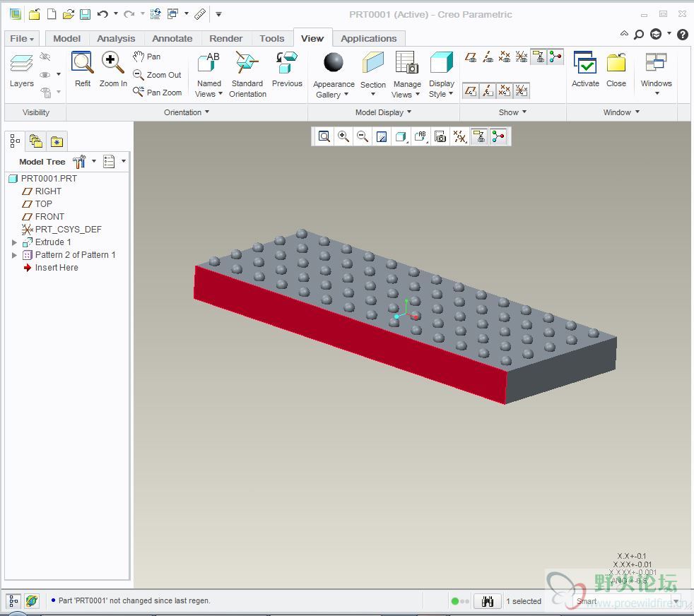Switch to the Analysis tab
Viewport: 694px width, 616px height.
(x=116, y=38)
